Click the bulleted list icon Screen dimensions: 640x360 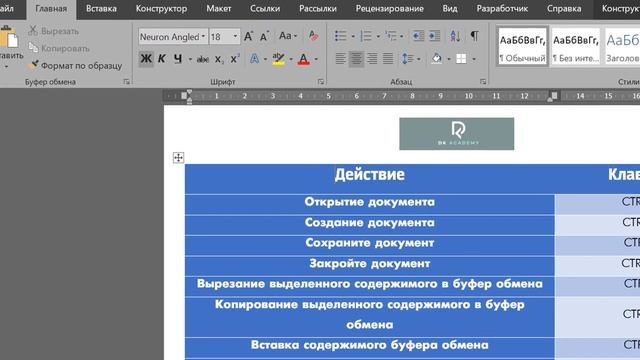pos(340,36)
